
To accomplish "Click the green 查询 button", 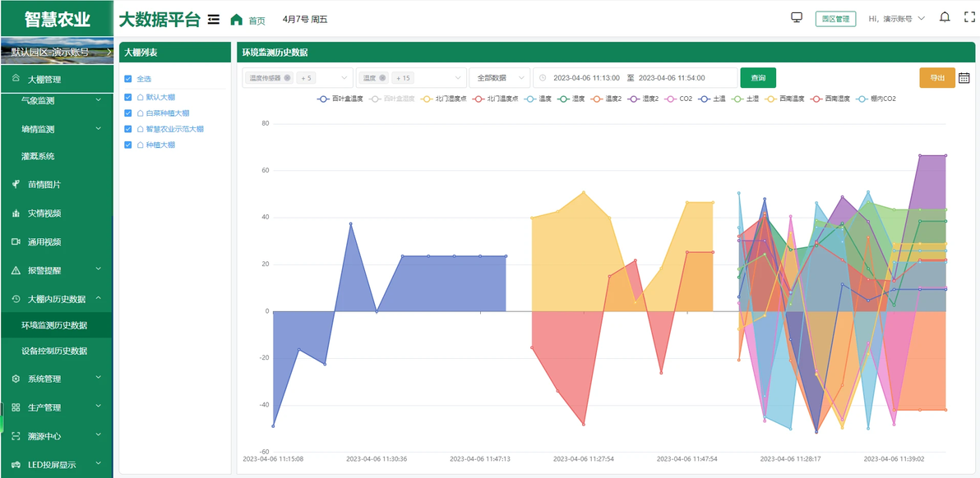I will tap(758, 78).
